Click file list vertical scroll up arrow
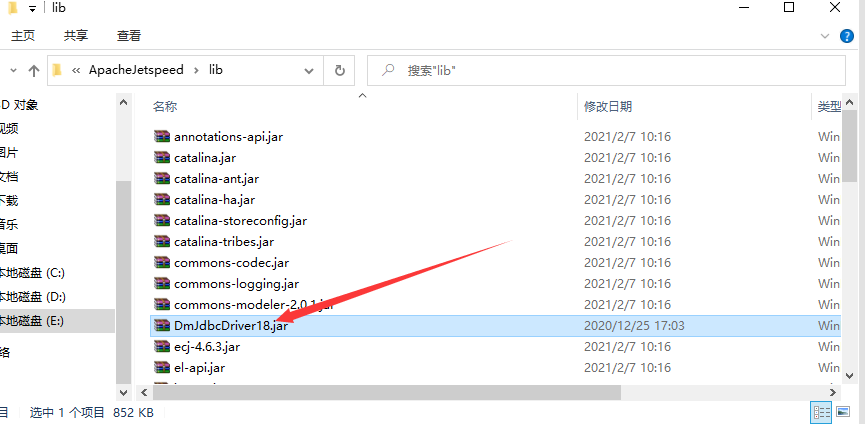The height and width of the screenshot is (424, 865). 850,102
